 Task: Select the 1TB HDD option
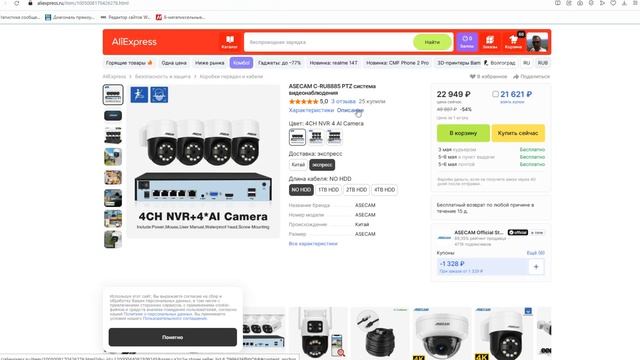click(x=329, y=190)
